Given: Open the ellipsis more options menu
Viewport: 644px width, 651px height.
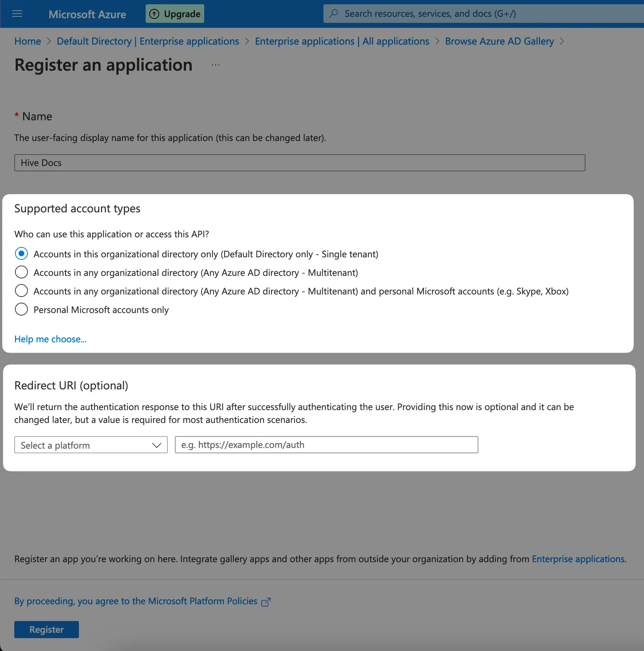Looking at the screenshot, I should click(x=215, y=65).
